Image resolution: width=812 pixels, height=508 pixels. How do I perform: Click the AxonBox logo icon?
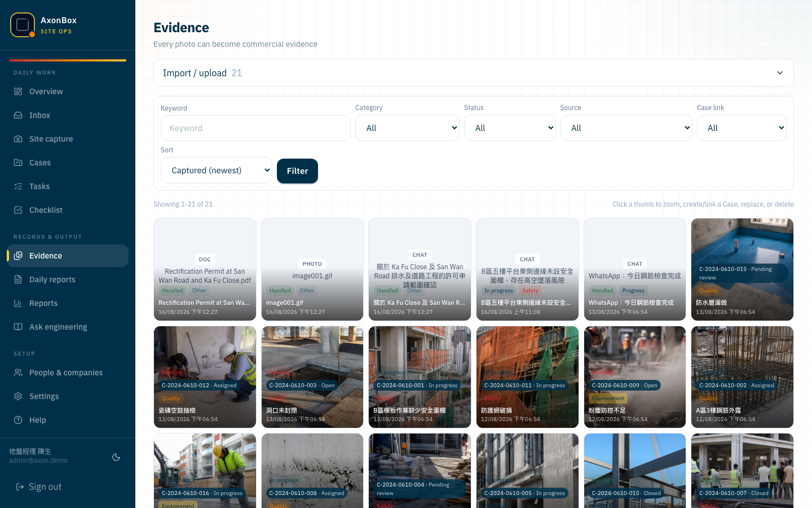[x=23, y=25]
